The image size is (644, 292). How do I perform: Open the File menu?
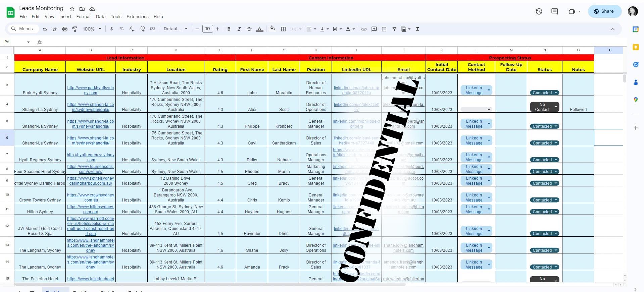coord(23,17)
